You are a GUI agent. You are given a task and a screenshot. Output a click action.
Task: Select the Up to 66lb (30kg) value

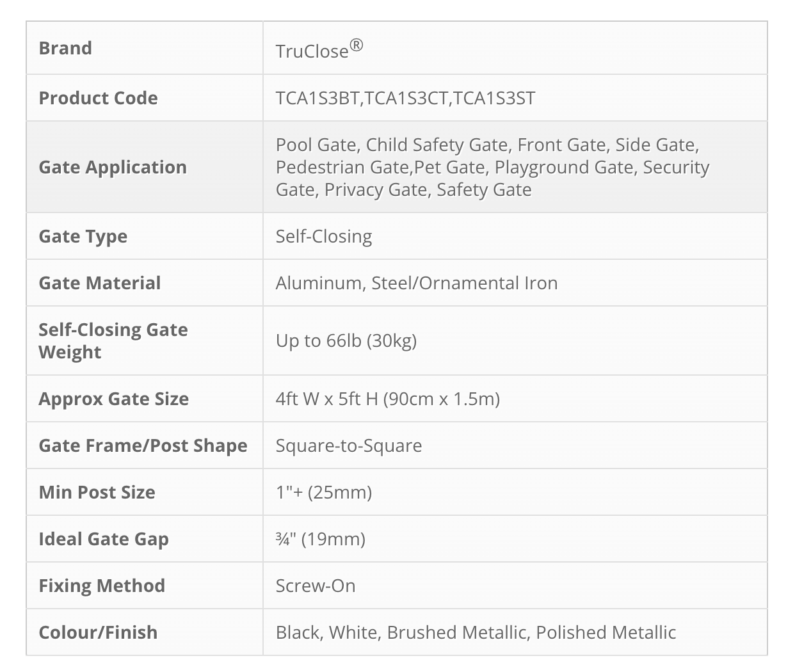pyautogui.click(x=346, y=340)
